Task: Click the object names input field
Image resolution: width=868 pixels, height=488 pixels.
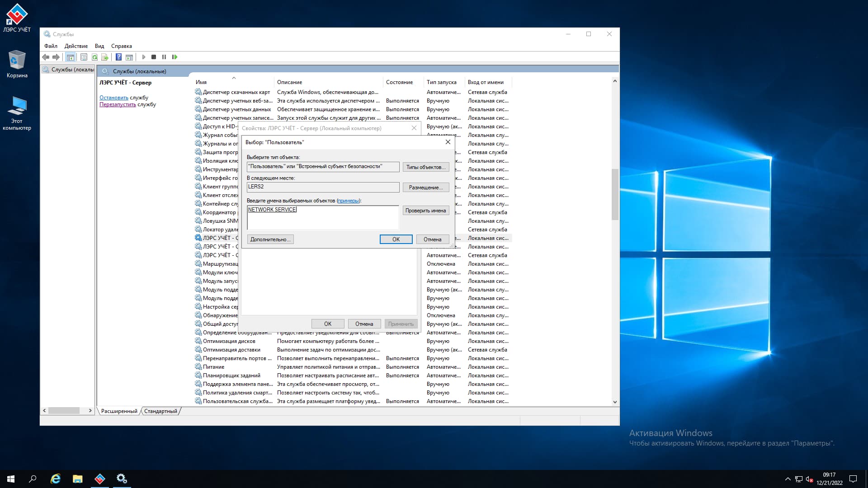Action: 323,217
